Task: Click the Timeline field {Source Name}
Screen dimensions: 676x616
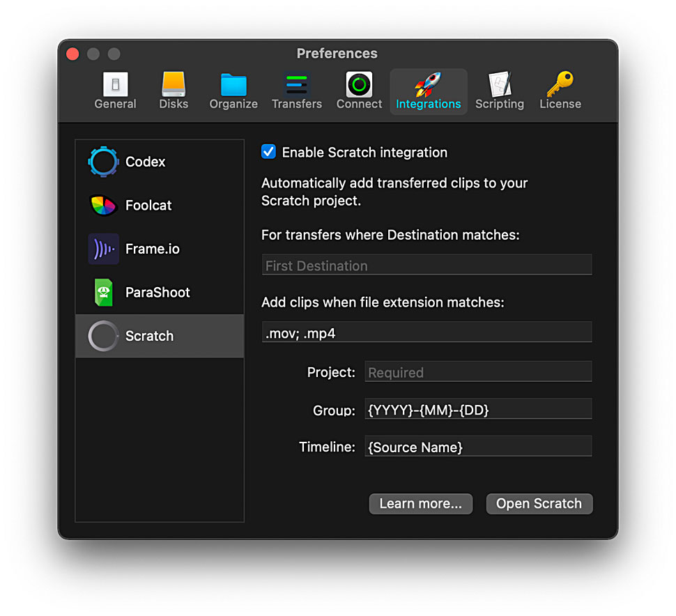Action: (478, 446)
